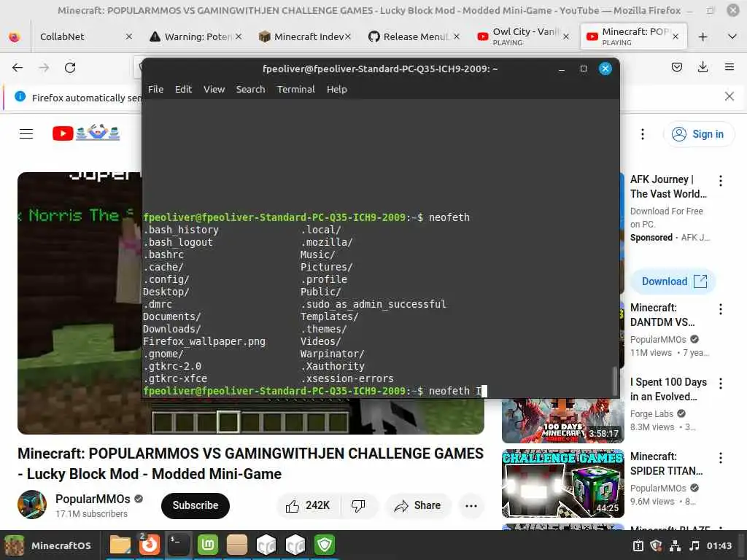
Task: Close the Minecraft POPULARMMOS tab
Action: pyautogui.click(x=675, y=36)
